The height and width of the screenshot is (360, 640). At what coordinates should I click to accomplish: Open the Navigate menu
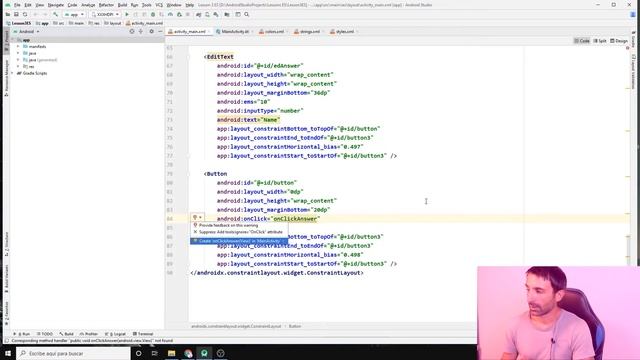click(56, 5)
